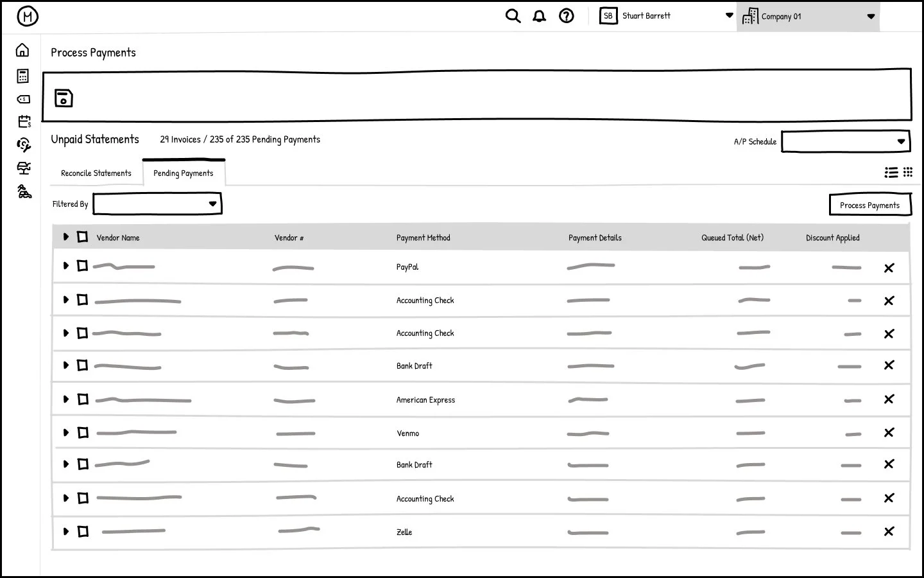The width and height of the screenshot is (924, 578).
Task: Open the A/P Schedule dropdown
Action: click(846, 141)
